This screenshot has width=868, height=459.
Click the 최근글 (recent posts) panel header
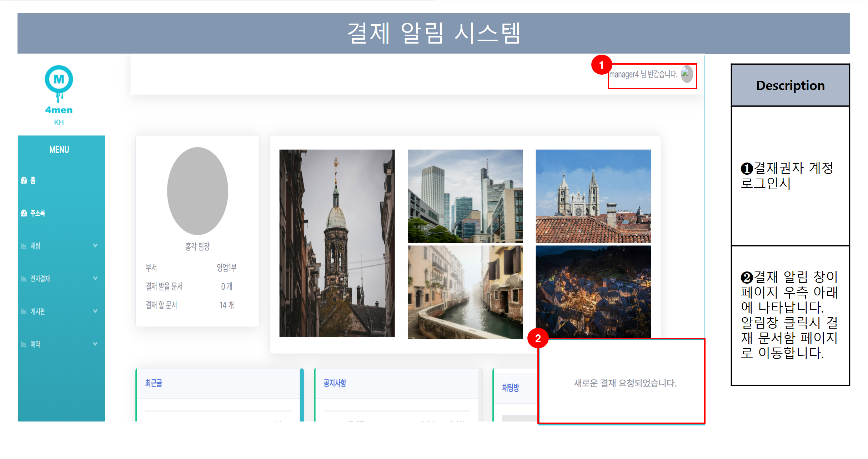(154, 383)
